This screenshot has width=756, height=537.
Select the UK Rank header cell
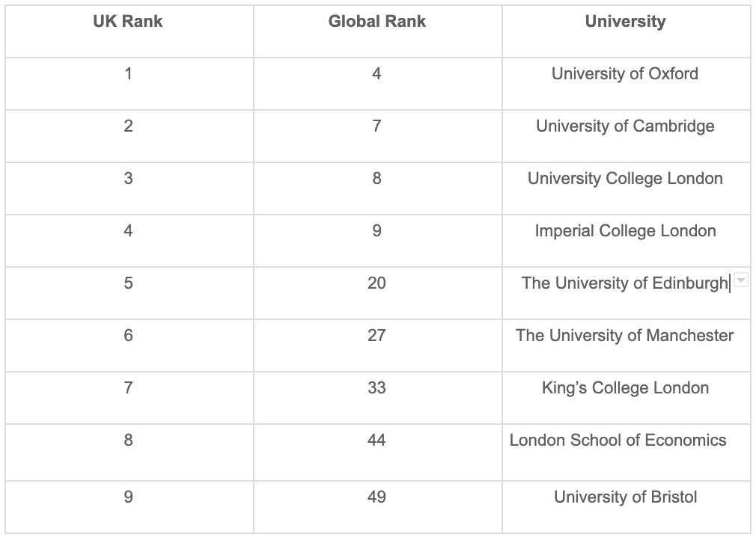click(x=129, y=32)
